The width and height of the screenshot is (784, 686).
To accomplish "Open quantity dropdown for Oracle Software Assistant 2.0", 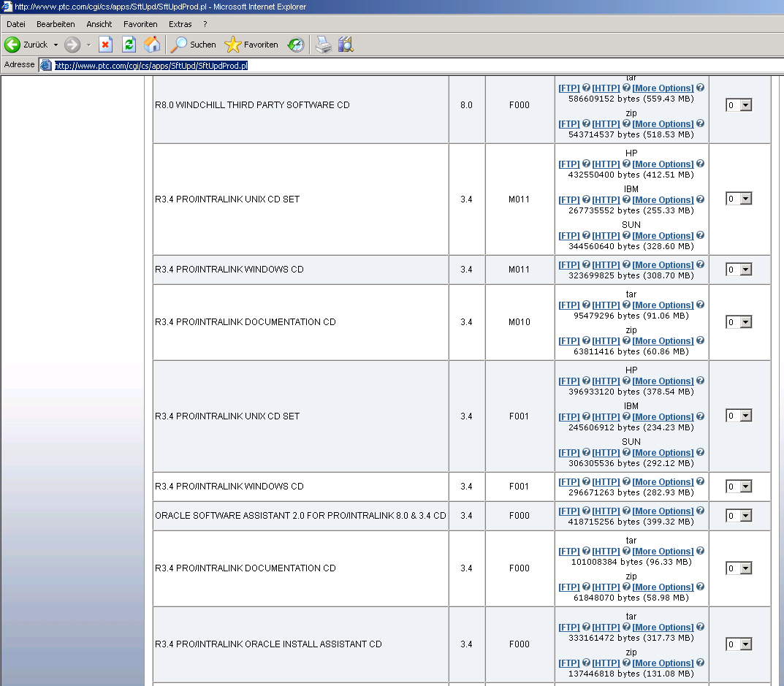I will point(745,516).
